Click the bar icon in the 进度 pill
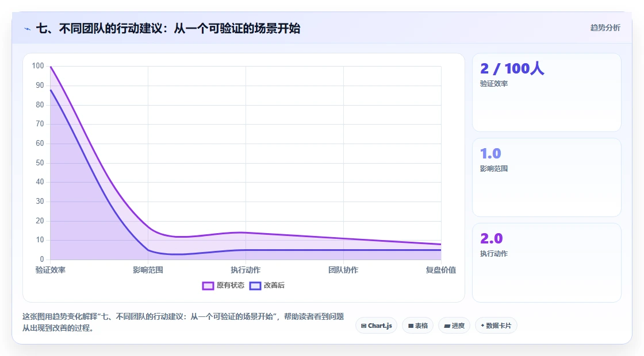Image resolution: width=644 pixels, height=356 pixels. point(447,326)
